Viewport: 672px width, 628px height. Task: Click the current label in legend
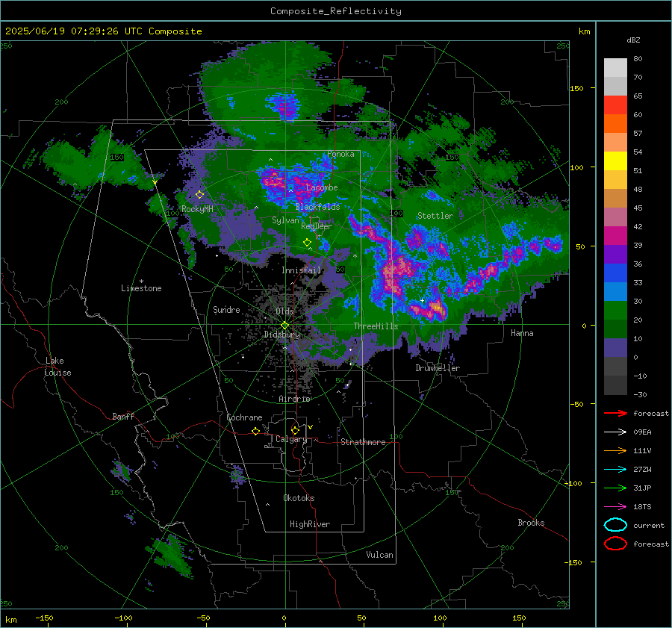pyautogui.click(x=648, y=525)
